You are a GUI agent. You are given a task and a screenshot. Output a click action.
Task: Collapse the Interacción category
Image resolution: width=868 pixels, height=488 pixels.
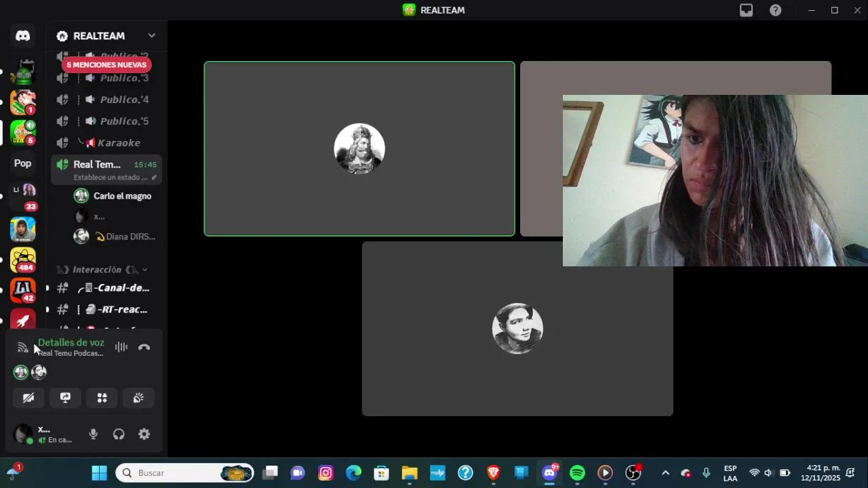point(102,270)
